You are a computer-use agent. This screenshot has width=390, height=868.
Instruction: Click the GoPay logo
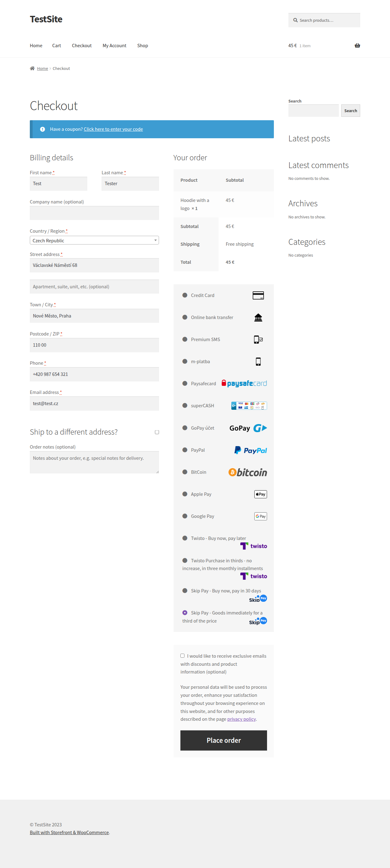coord(248,428)
